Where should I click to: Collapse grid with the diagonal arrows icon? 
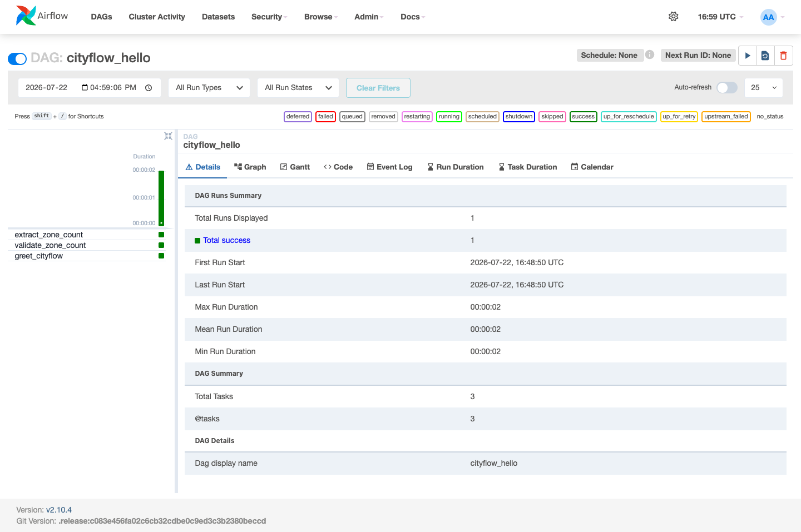168,136
